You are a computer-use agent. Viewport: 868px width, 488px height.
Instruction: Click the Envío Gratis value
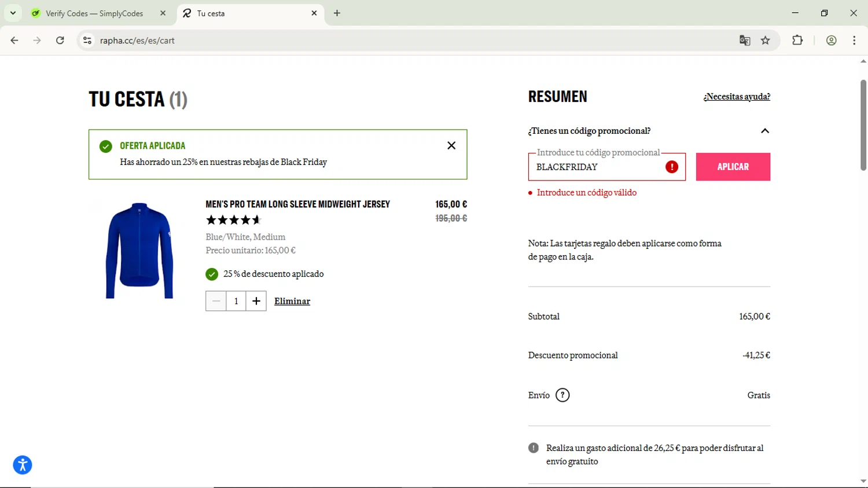click(759, 395)
